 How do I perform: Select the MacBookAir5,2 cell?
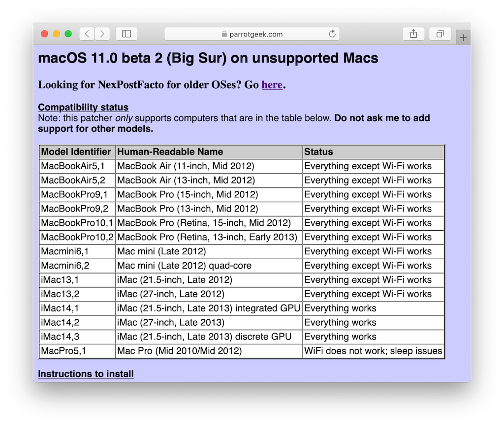77,180
